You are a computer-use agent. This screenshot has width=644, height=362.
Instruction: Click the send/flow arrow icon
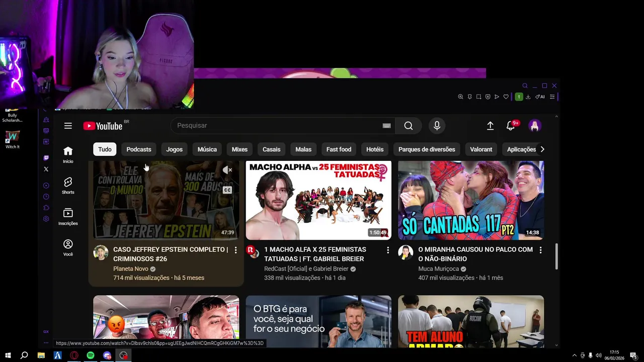pyautogui.click(x=497, y=97)
